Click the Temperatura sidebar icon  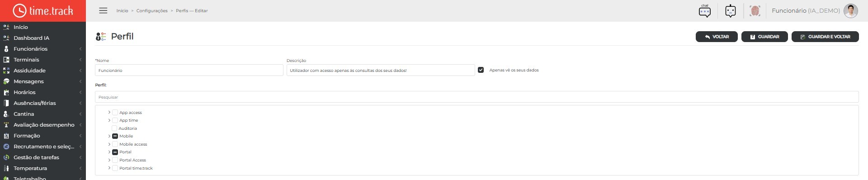[x=6, y=168]
